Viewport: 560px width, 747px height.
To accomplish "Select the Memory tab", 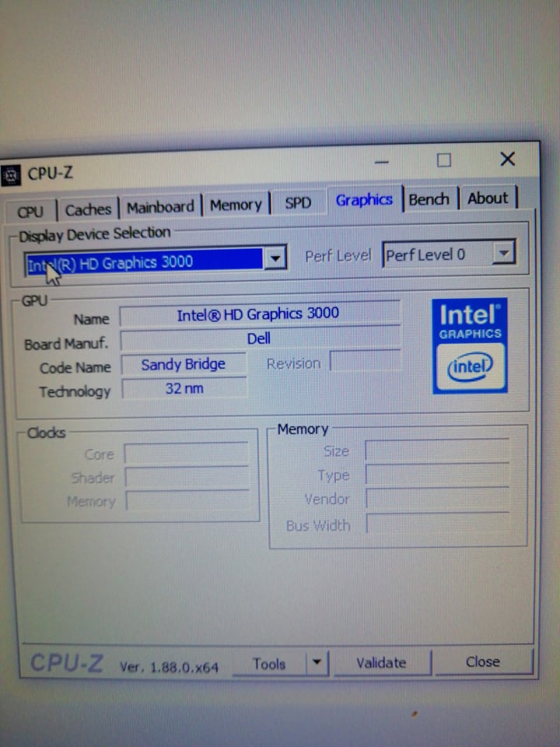I will [x=236, y=205].
